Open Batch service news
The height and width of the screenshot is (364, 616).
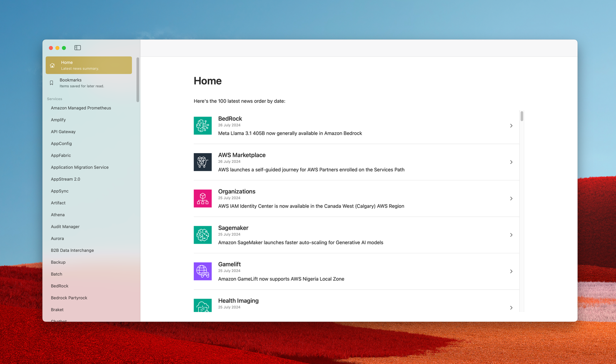pyautogui.click(x=56, y=274)
